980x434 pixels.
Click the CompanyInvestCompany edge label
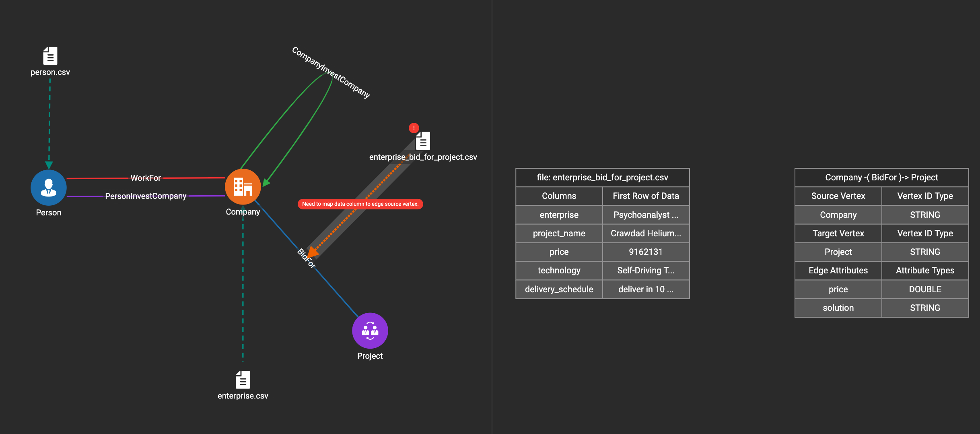coord(331,72)
